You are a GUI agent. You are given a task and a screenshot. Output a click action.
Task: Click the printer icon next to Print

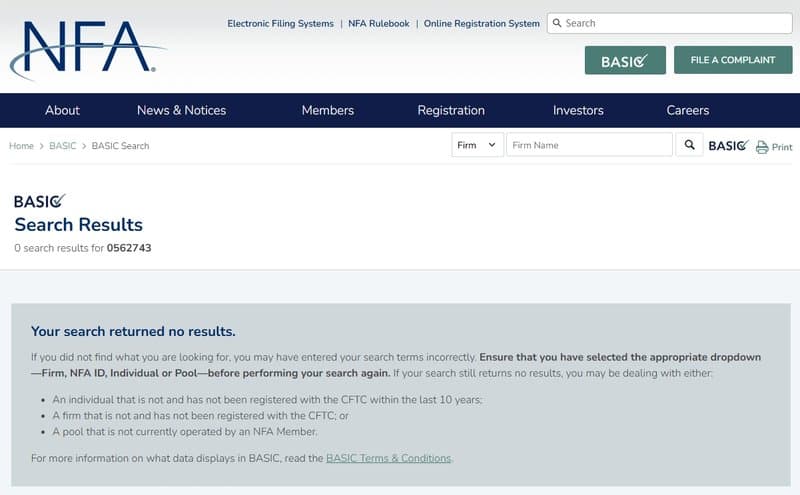click(x=762, y=147)
